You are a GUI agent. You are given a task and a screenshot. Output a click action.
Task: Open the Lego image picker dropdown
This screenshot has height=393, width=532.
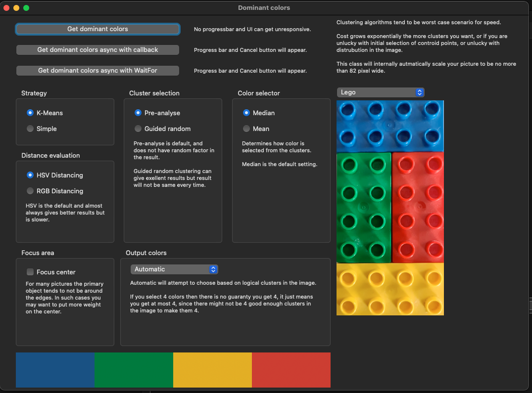[x=381, y=92]
